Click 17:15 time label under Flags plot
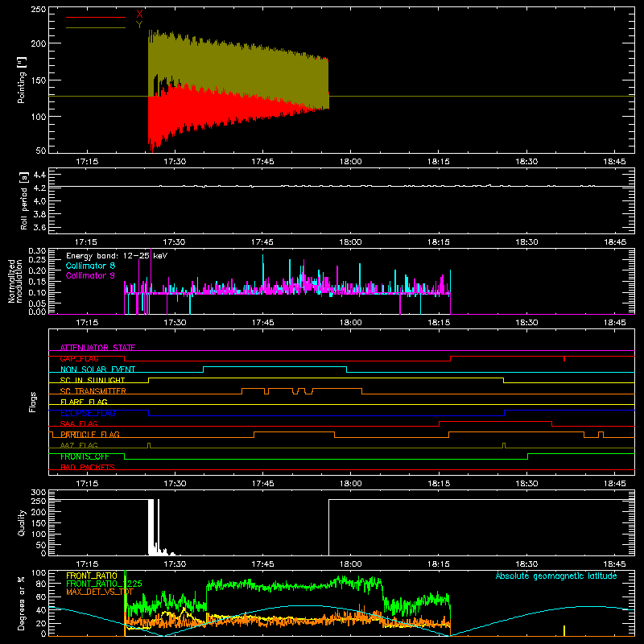 [87, 484]
